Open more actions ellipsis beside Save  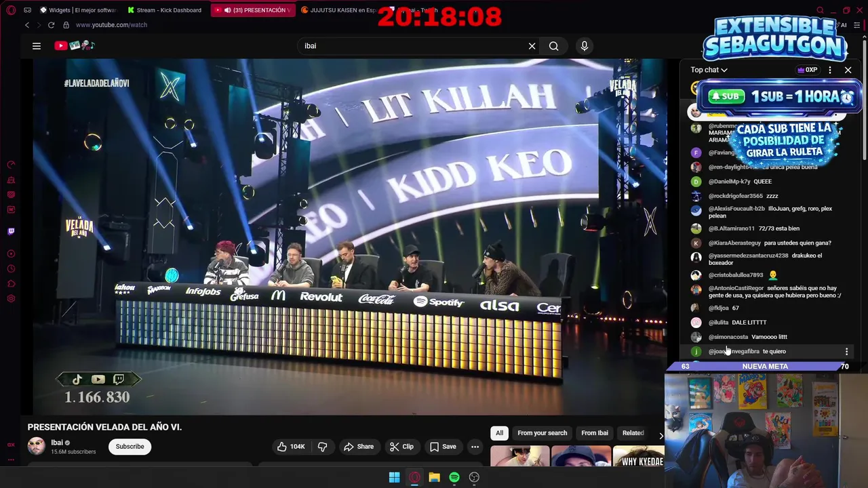(x=475, y=447)
